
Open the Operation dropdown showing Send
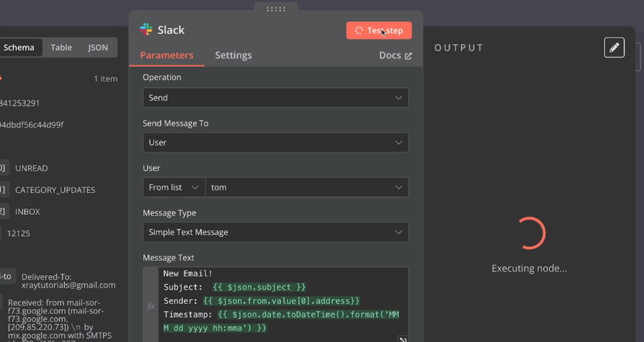click(275, 97)
